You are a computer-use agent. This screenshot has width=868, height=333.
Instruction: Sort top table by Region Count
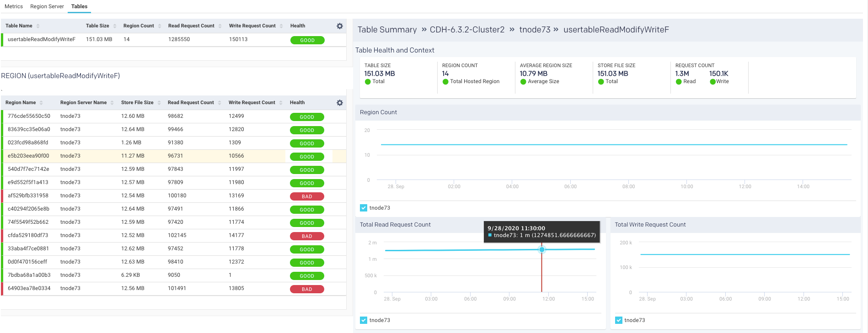coord(160,26)
